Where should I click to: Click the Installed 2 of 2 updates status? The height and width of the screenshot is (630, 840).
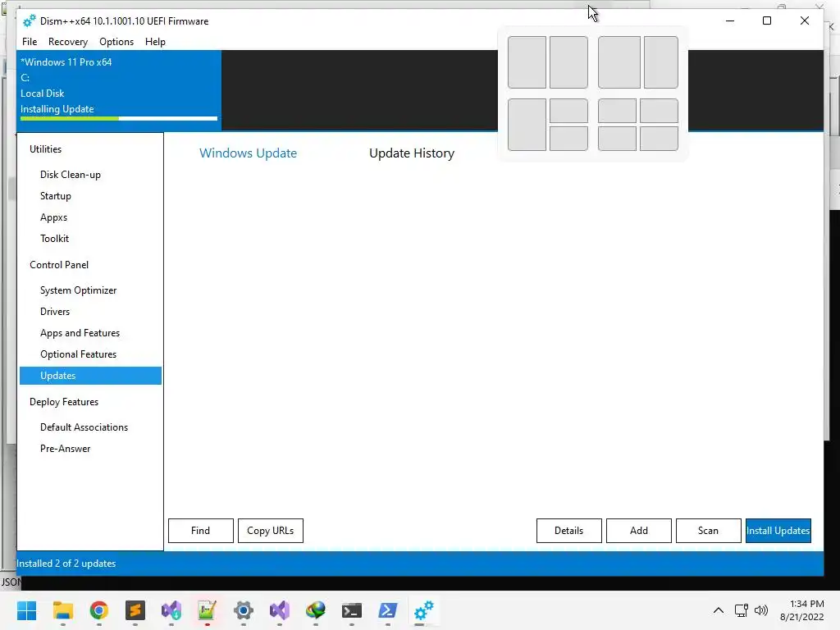(x=66, y=564)
